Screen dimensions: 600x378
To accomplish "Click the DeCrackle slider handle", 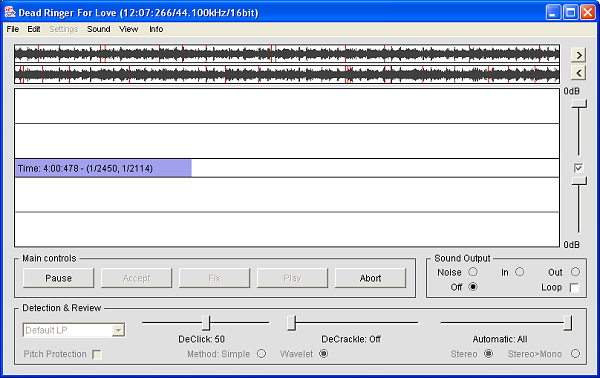I will point(292,323).
